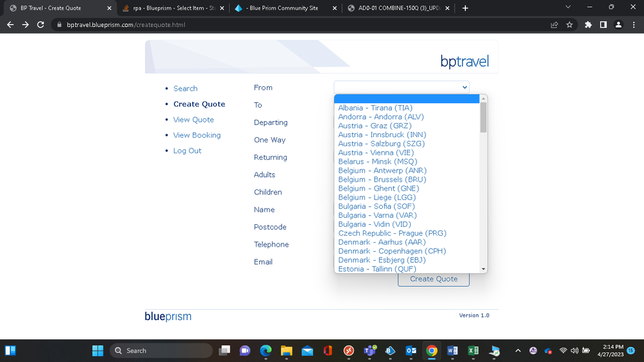Choose Austria - Salzburg (SZG)
644x362 pixels.
point(407,144)
